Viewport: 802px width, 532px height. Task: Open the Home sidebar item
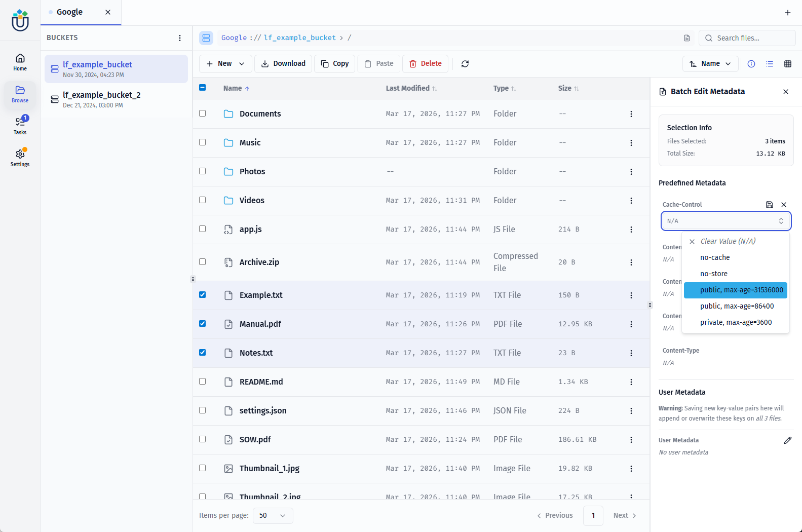(x=20, y=62)
